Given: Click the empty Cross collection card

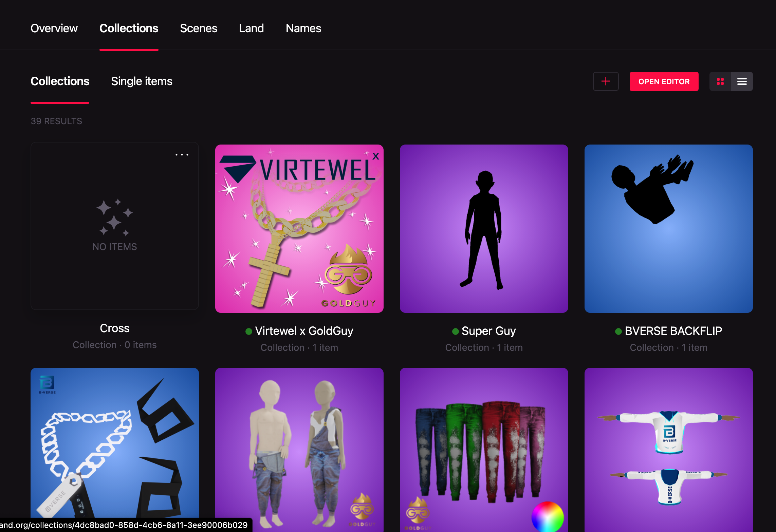Looking at the screenshot, I should tap(114, 226).
